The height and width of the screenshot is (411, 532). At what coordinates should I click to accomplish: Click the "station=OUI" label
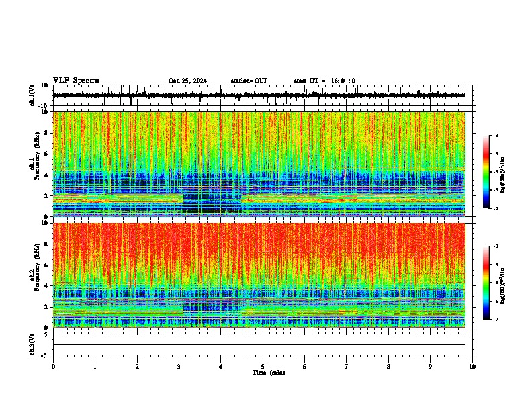tap(249, 81)
